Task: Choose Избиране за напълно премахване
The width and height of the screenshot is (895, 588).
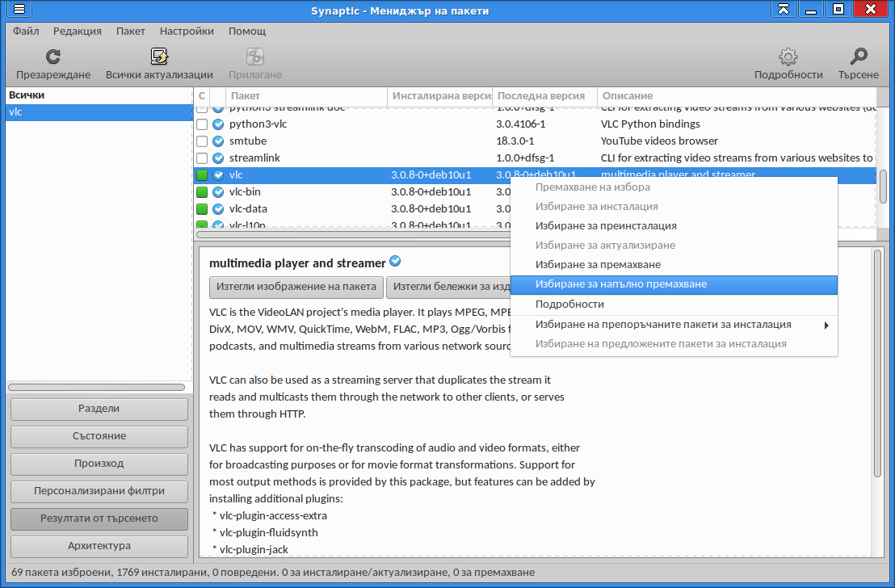Action: (674, 284)
